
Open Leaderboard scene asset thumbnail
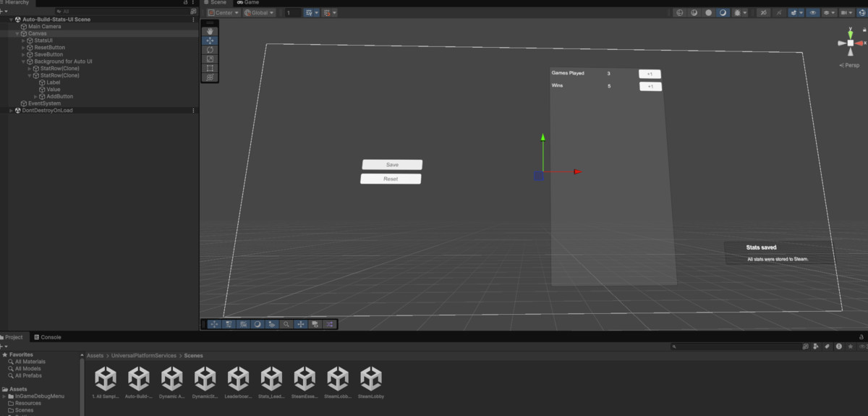(x=238, y=378)
